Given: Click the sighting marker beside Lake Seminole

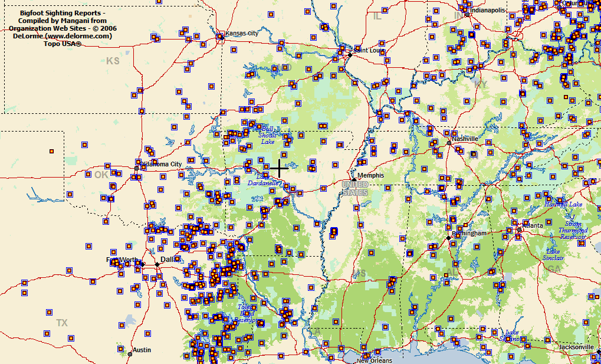Looking at the screenshot, I should pos(508,339).
